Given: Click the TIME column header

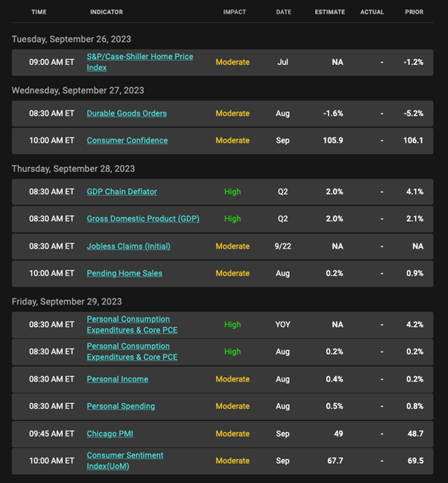Looking at the screenshot, I should 39,12.
